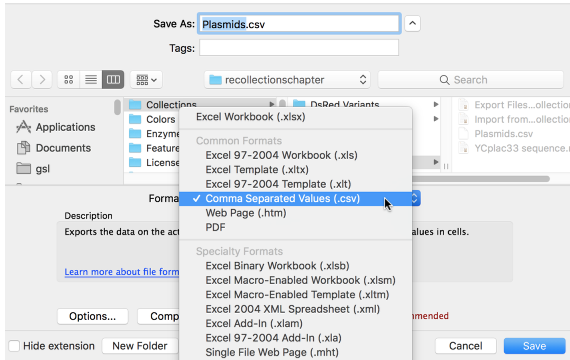Image resolution: width=570 pixels, height=360 pixels.
Task: Click the Save button
Action: (534, 346)
